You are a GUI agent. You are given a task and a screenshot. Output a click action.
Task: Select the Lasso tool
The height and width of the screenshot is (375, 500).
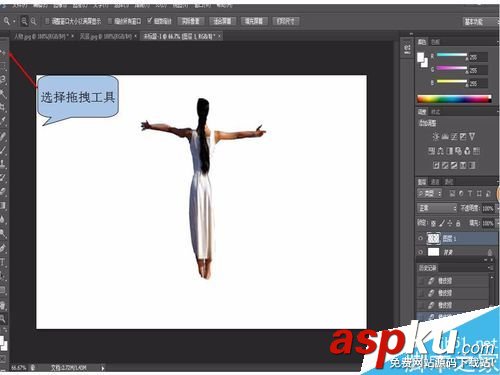point(3,79)
